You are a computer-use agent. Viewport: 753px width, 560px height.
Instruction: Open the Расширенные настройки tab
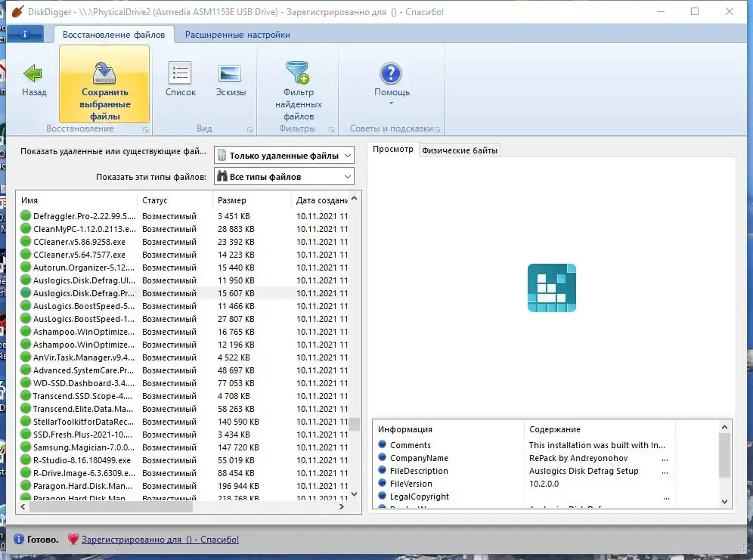point(237,35)
